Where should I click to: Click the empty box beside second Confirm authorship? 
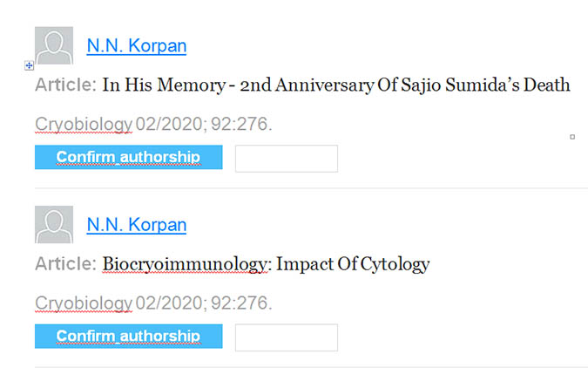click(x=286, y=337)
